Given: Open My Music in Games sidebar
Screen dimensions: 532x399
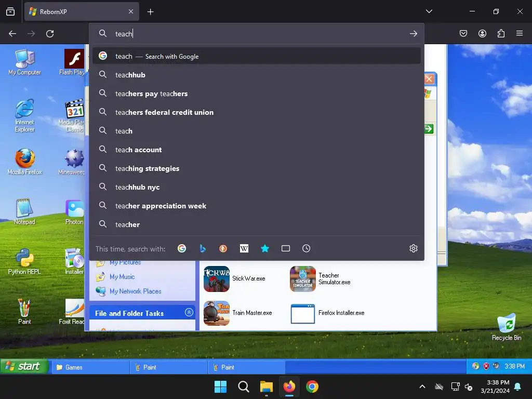Looking at the screenshot, I should [122, 277].
